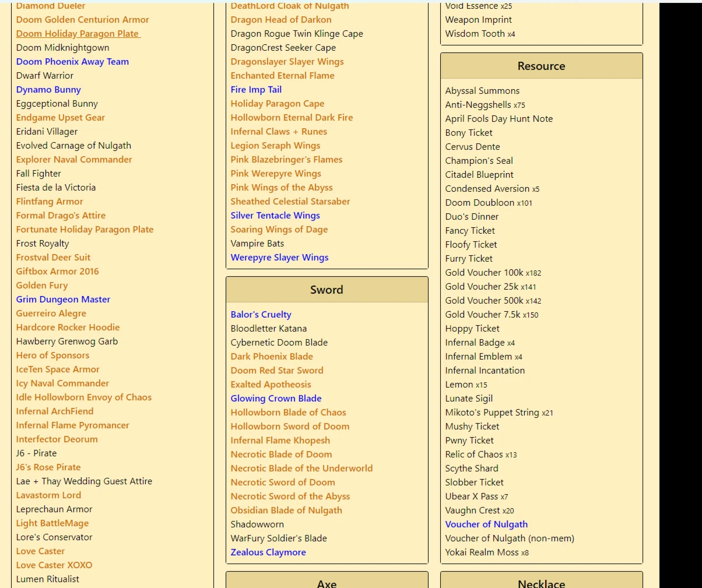The height and width of the screenshot is (588, 702).
Task: Select Mikoto's Puppet String x21 entry
Action: click(x=499, y=413)
